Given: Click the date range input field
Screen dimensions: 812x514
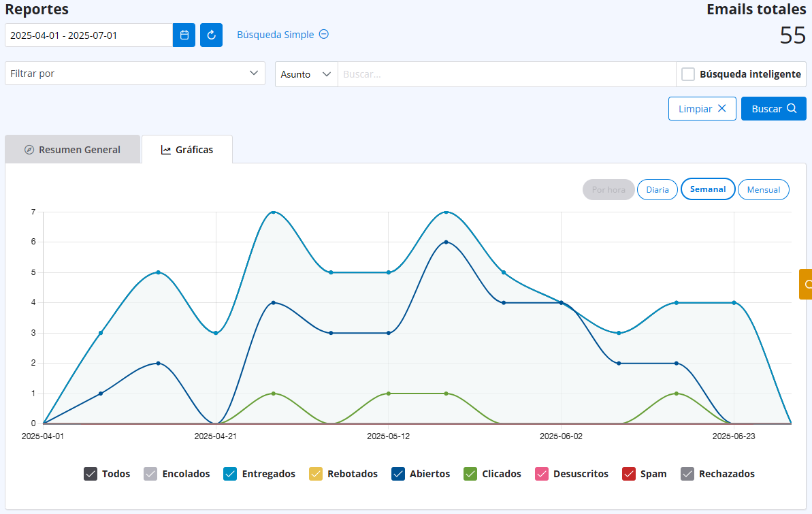Looking at the screenshot, I should pyautogui.click(x=88, y=35).
